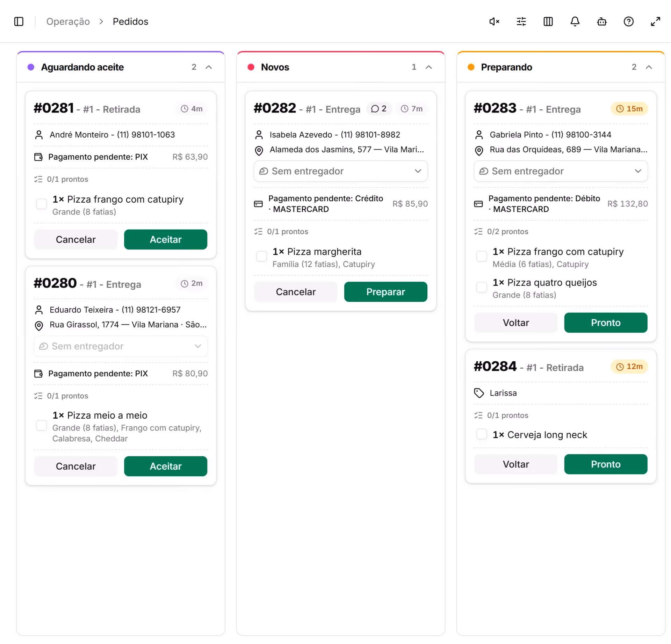Image resolution: width=671 pixels, height=644 pixels.
Task: Collapse the Novos column
Action: coord(429,67)
